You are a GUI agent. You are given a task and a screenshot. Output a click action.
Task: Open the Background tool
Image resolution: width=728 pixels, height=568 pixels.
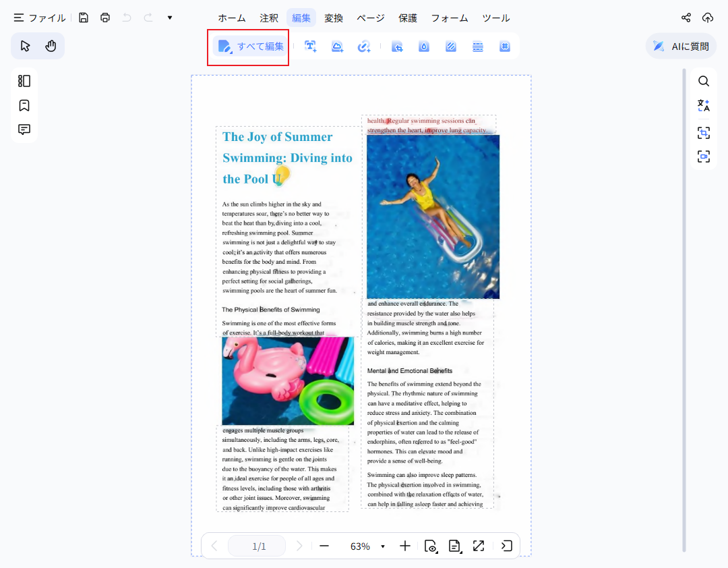coord(450,47)
